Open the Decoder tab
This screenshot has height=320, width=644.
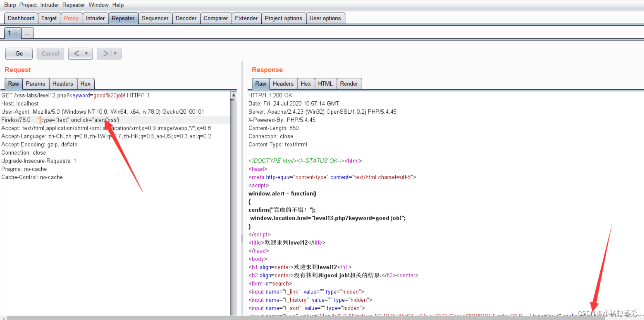point(186,18)
